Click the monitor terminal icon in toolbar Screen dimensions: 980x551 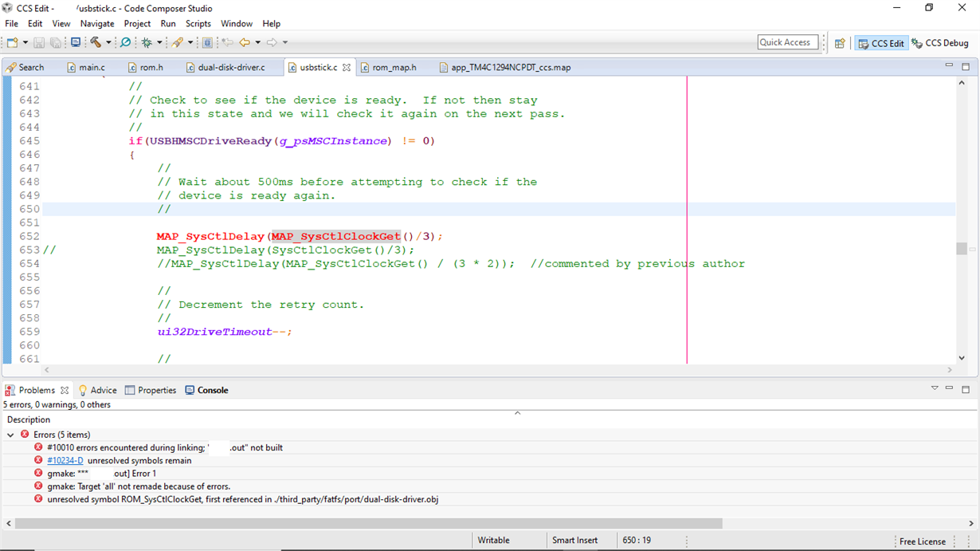(x=76, y=42)
